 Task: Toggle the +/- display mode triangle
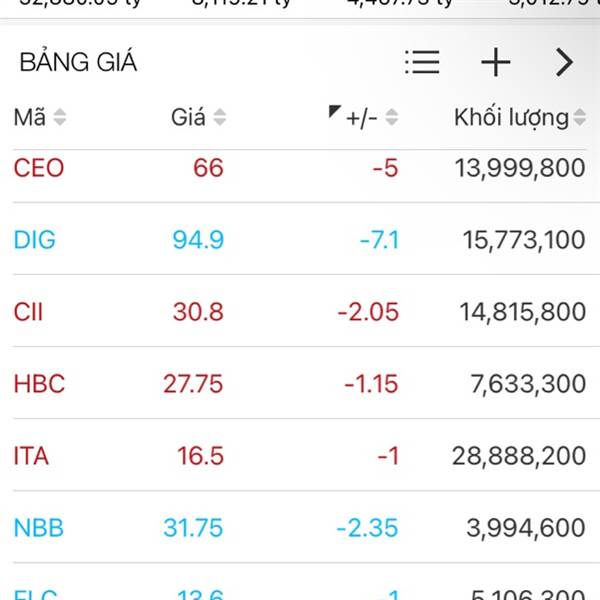(334, 111)
